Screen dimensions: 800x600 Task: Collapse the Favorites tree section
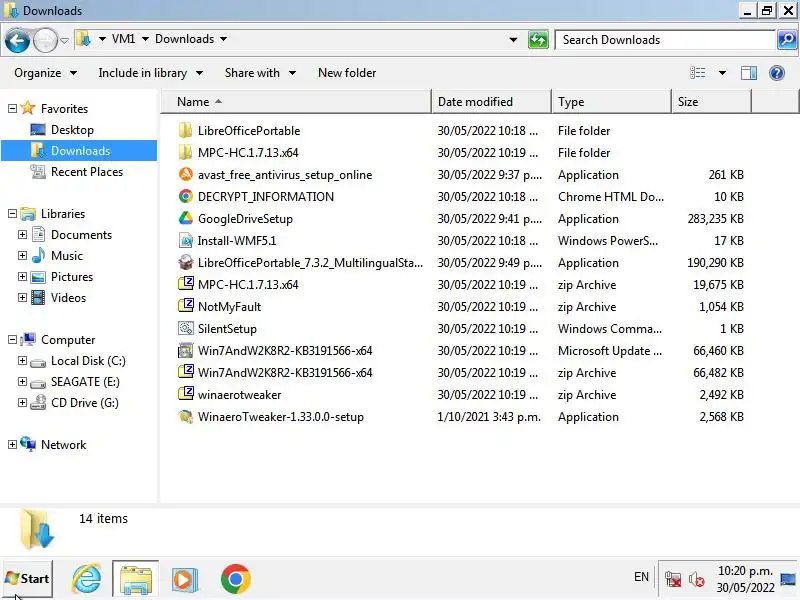pos(12,108)
